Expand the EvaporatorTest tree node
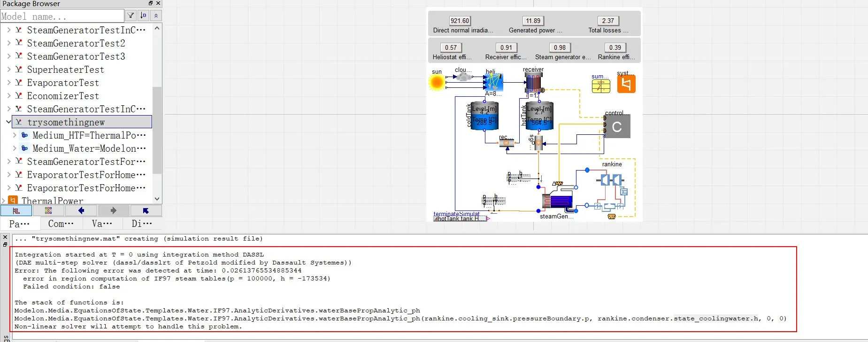 [x=8, y=83]
